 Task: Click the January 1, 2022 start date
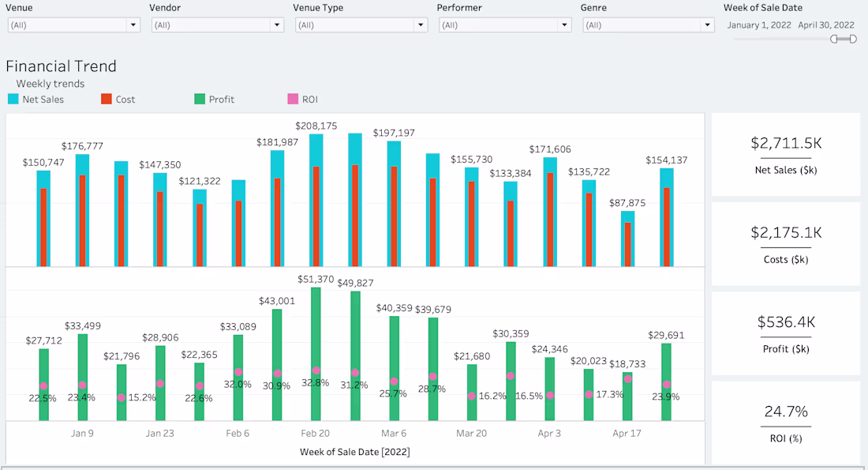click(x=759, y=25)
